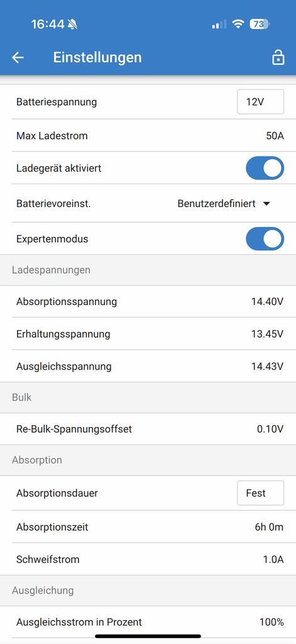The image size is (296, 644).
Task: Tap the padlock icon in header
Action: point(278,57)
